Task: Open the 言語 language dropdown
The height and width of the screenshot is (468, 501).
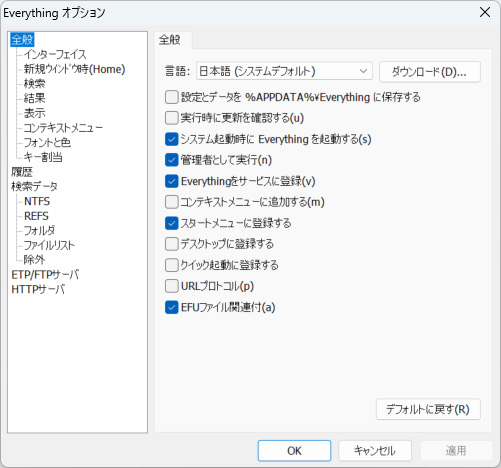Action: coord(284,71)
